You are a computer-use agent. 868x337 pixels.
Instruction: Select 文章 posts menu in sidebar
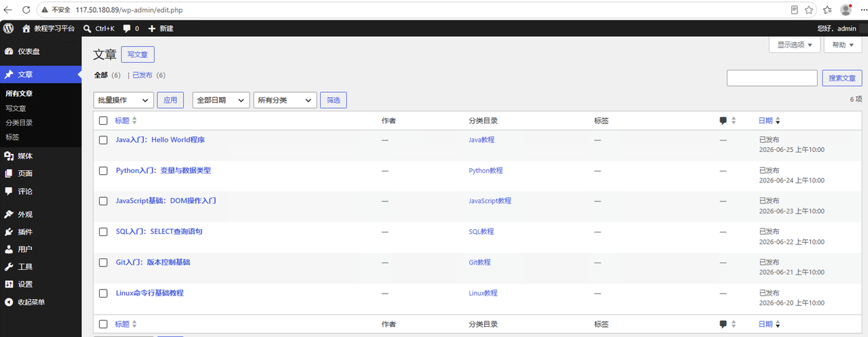[x=41, y=75]
